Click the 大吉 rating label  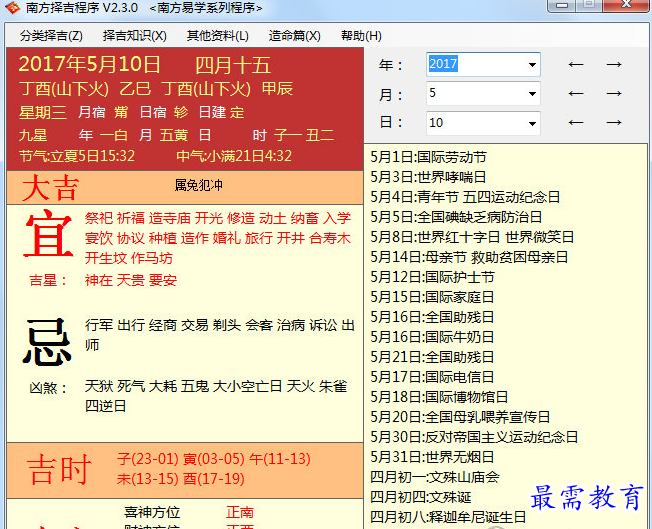coord(51,188)
